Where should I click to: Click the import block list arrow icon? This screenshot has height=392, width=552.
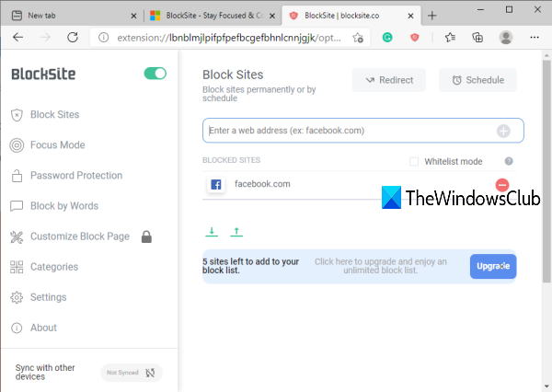point(212,231)
